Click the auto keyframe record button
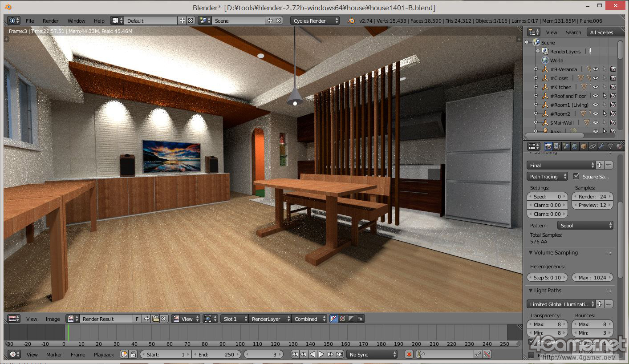The width and height of the screenshot is (629, 364). (x=409, y=354)
